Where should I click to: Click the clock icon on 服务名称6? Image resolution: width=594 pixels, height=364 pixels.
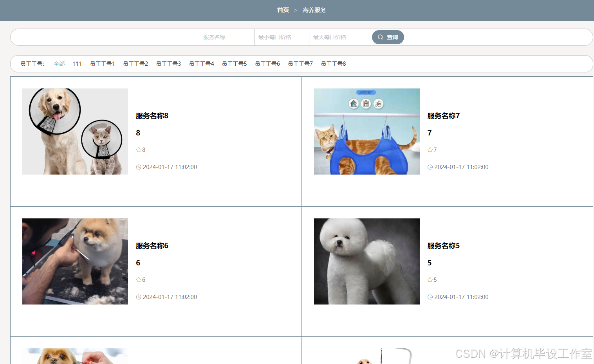pyautogui.click(x=139, y=297)
